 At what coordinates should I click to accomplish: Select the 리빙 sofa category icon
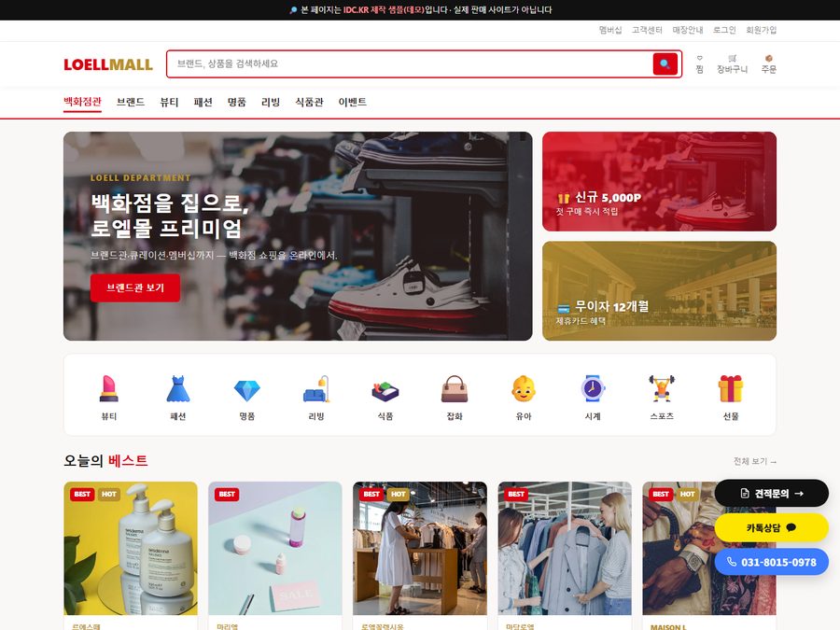tap(316, 389)
